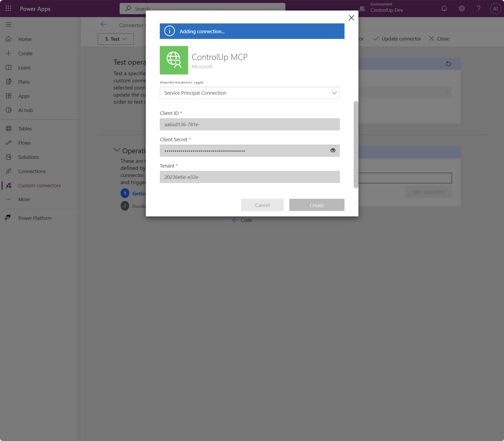Open the 5. Test step dropdown

pyautogui.click(x=116, y=39)
